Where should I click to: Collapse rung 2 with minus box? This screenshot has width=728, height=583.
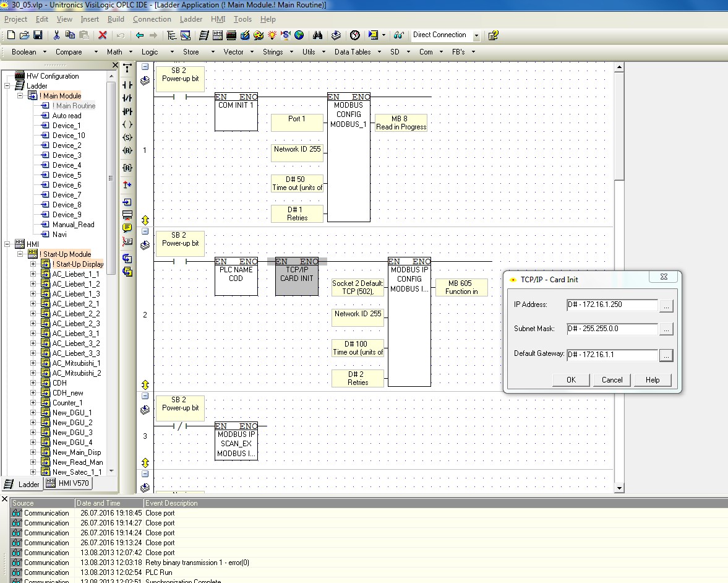point(145,231)
